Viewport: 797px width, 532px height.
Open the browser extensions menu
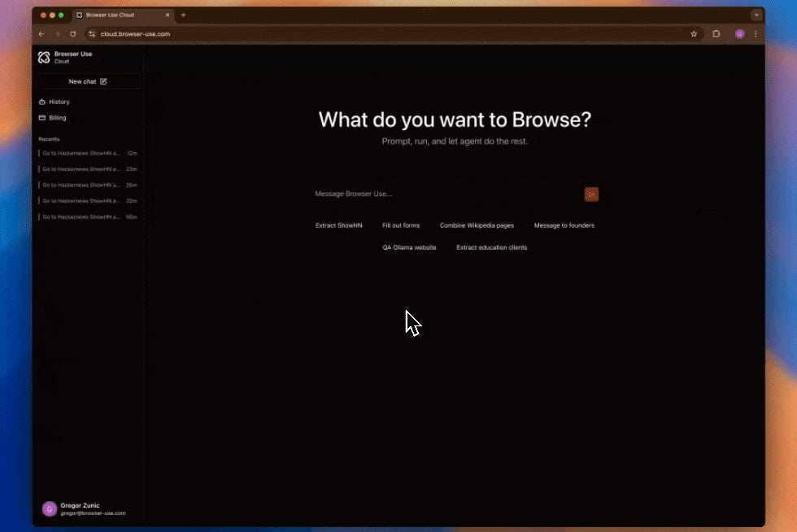(716, 34)
